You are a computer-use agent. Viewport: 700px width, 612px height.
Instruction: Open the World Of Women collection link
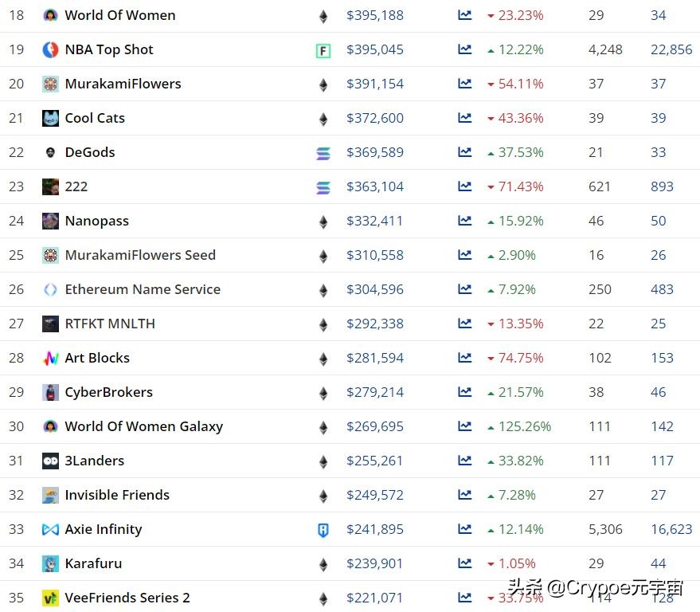[x=120, y=15]
